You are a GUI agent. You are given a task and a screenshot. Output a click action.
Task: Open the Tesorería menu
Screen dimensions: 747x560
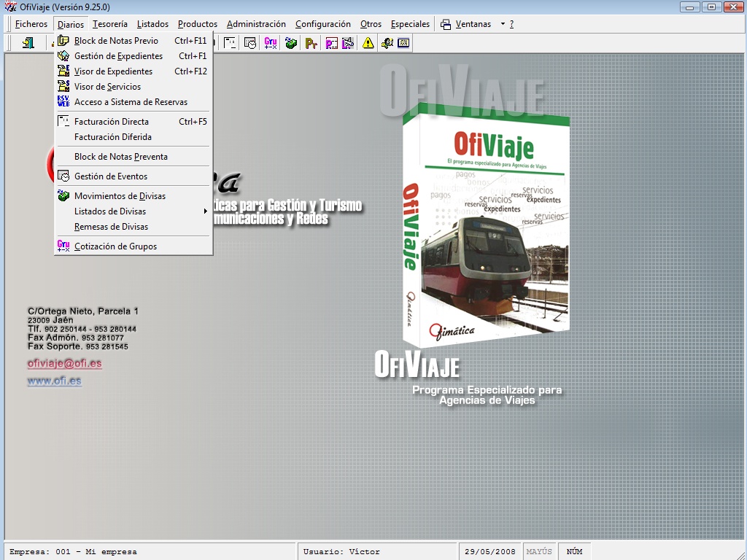(x=110, y=24)
